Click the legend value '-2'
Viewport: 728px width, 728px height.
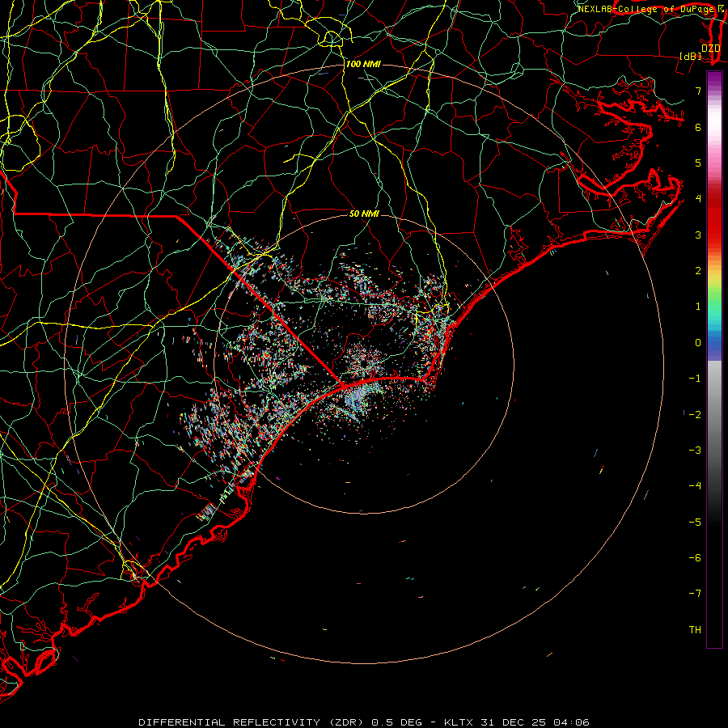pos(695,414)
